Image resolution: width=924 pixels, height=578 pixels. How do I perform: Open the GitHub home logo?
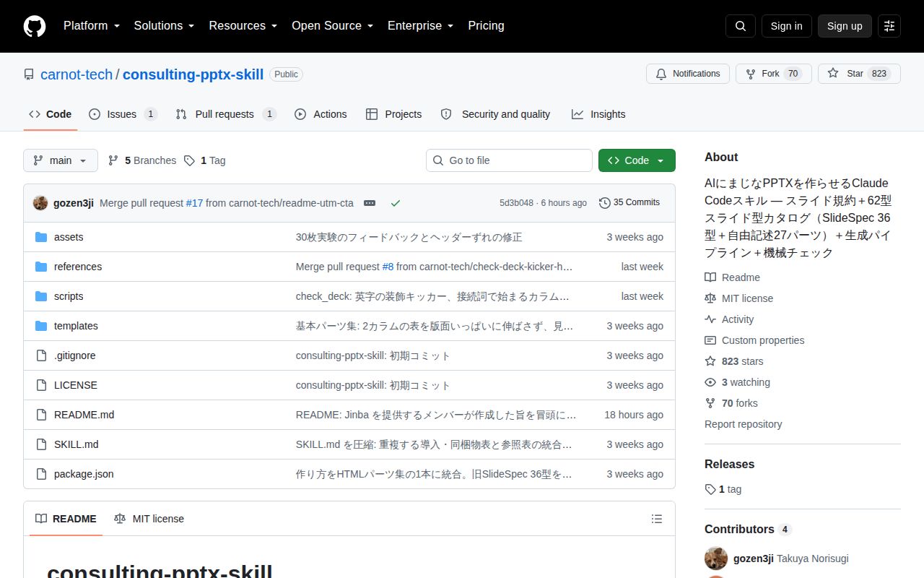35,26
